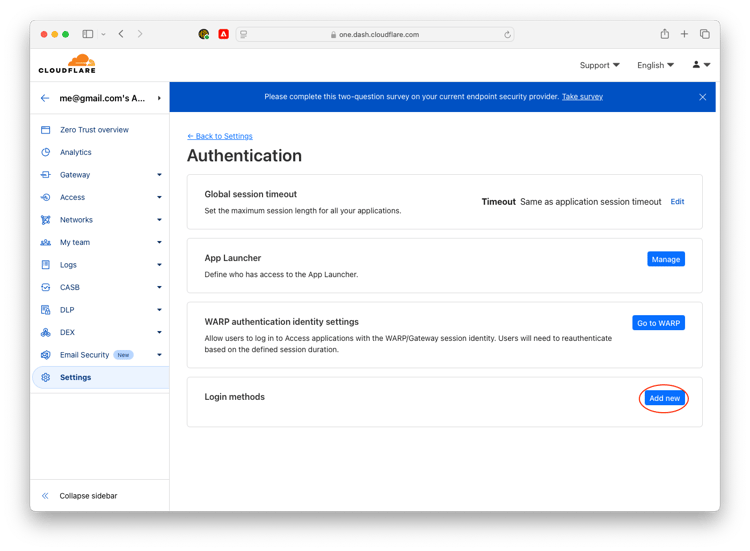Click the address bar reader icon
Image resolution: width=750 pixels, height=551 pixels.
(243, 34)
